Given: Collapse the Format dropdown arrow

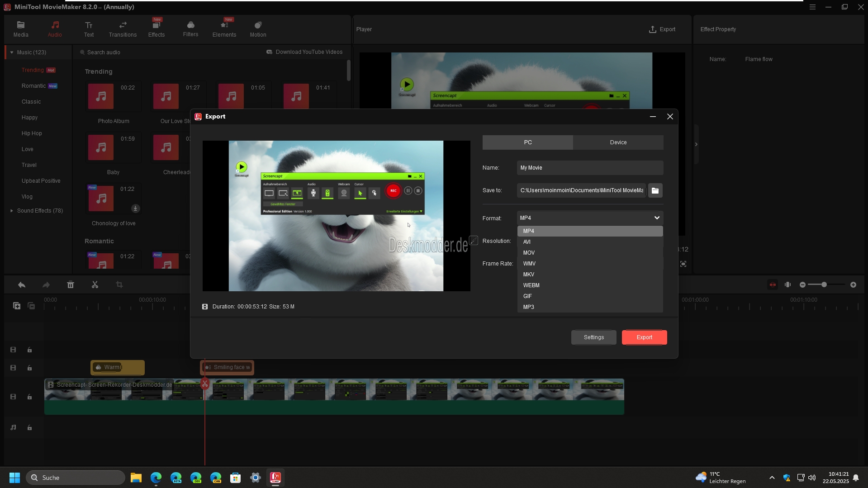Looking at the screenshot, I should click(657, 218).
